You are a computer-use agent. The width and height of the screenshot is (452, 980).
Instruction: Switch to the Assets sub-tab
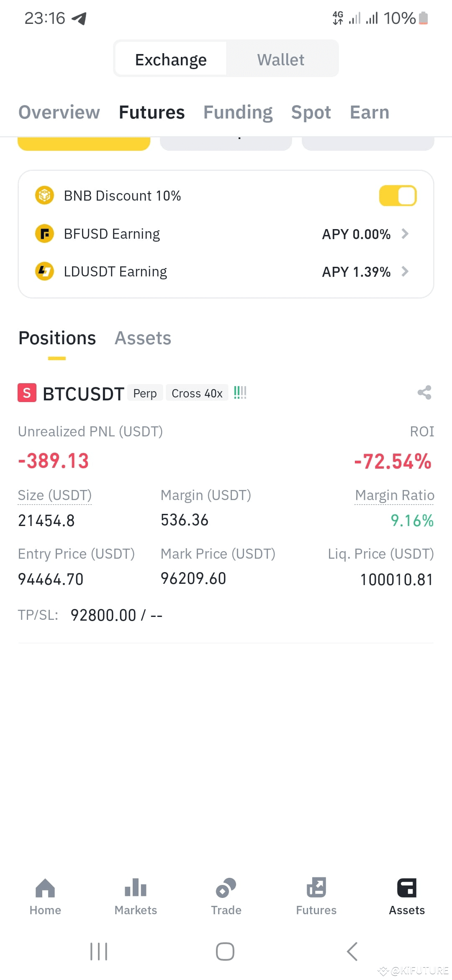point(143,338)
